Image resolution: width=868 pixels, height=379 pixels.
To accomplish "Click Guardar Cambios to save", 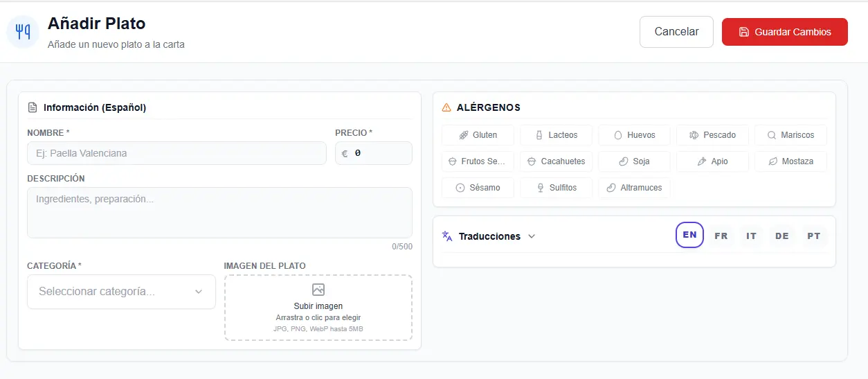I will [784, 32].
